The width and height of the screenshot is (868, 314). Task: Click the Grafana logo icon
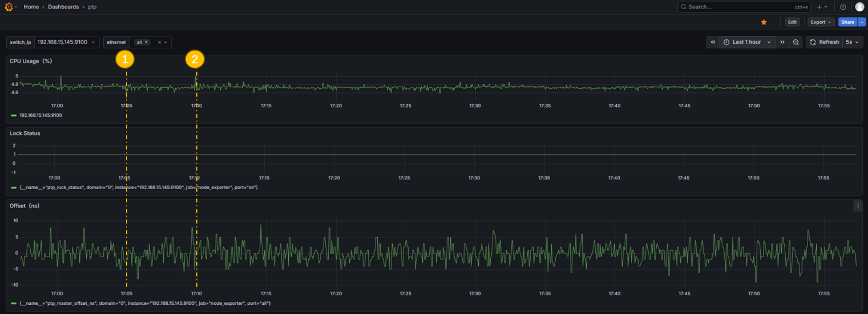pyautogui.click(x=9, y=7)
